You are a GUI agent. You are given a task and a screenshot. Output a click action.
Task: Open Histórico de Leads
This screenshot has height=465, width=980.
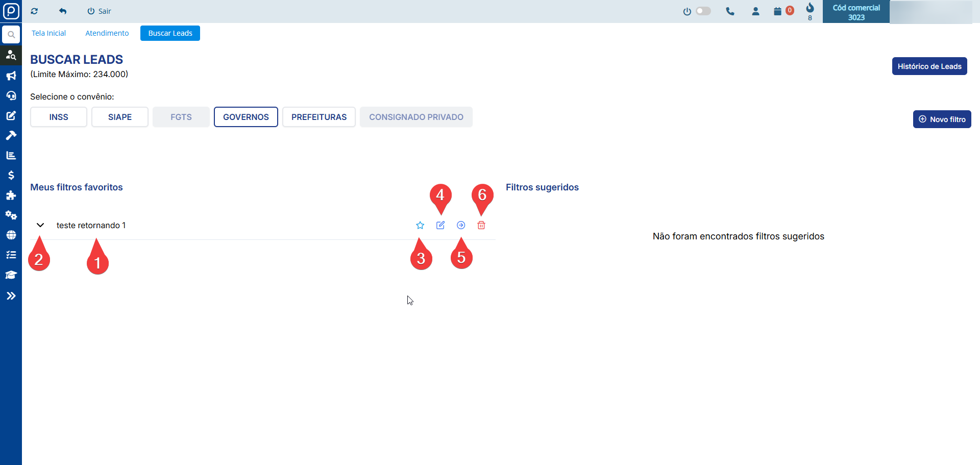(x=929, y=66)
